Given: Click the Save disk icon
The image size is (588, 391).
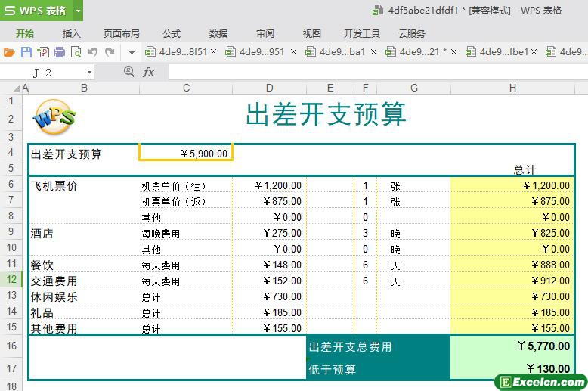Looking at the screenshot, I should coord(26,52).
